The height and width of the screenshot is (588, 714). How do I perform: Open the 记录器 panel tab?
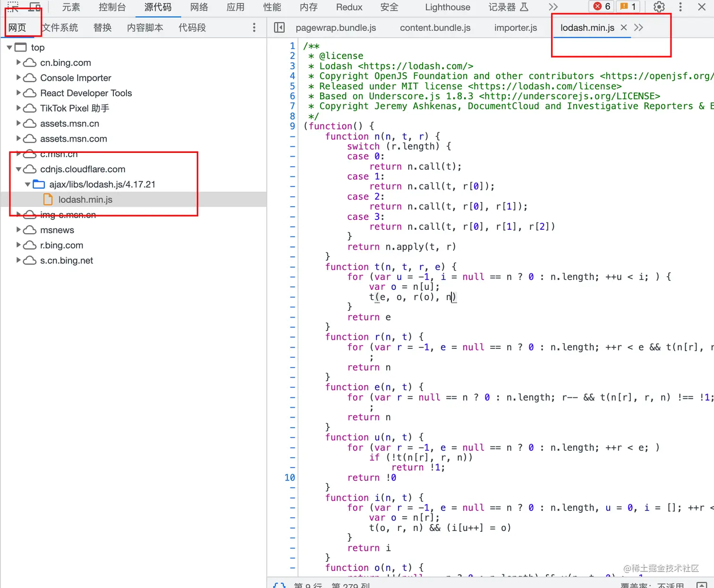502,7
